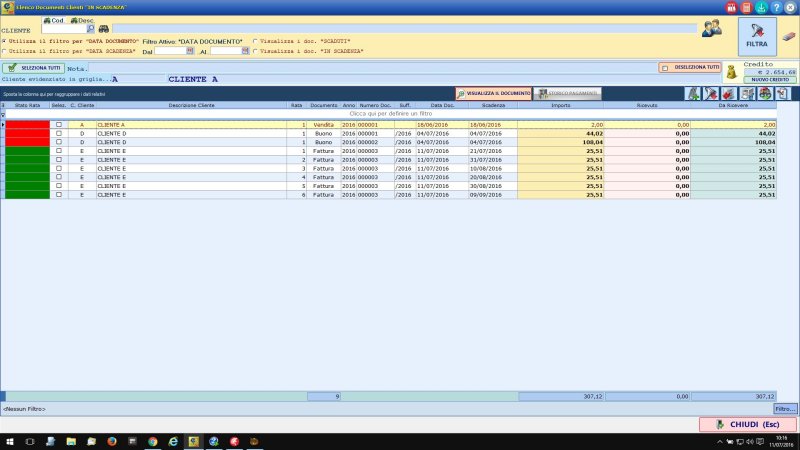This screenshot has width=800, height=450.
Task: Click VISUALIZZA IL DOCUMENTO button
Action: [x=493, y=93]
